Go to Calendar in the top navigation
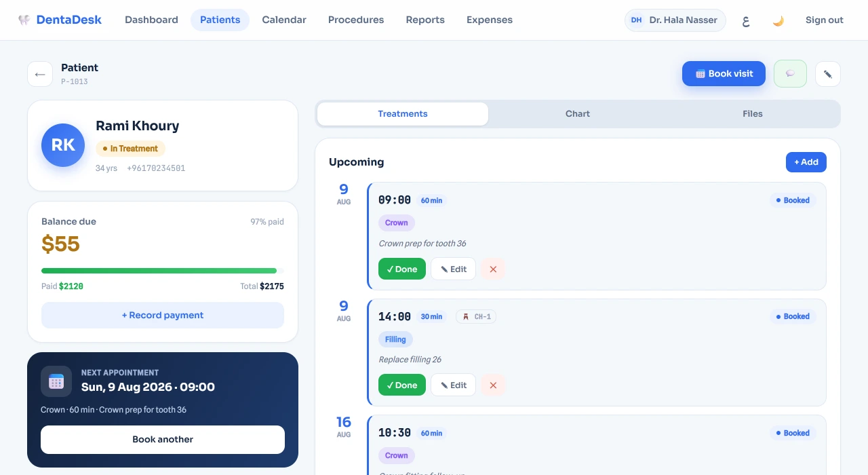The image size is (868, 475). tap(284, 20)
